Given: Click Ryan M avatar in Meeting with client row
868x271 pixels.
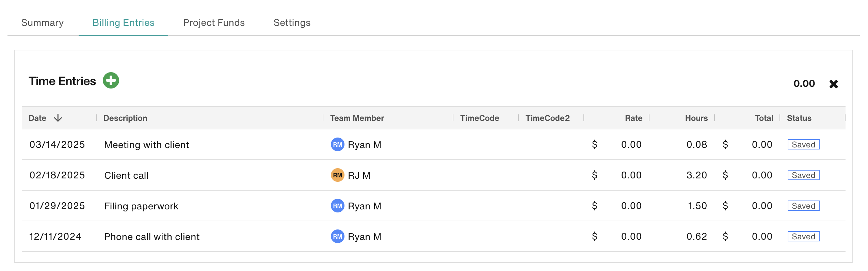Looking at the screenshot, I should point(337,144).
